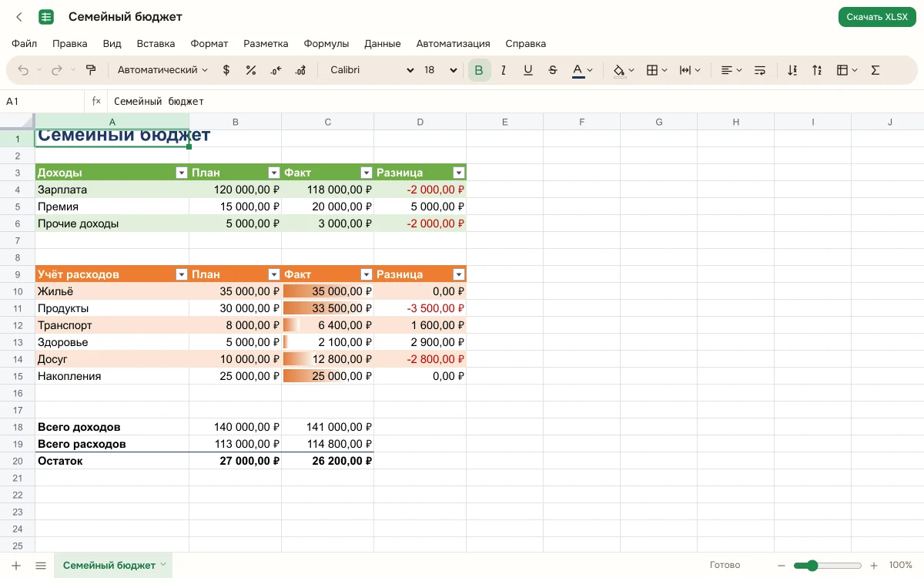Open the Calibri font dropdown

373,70
